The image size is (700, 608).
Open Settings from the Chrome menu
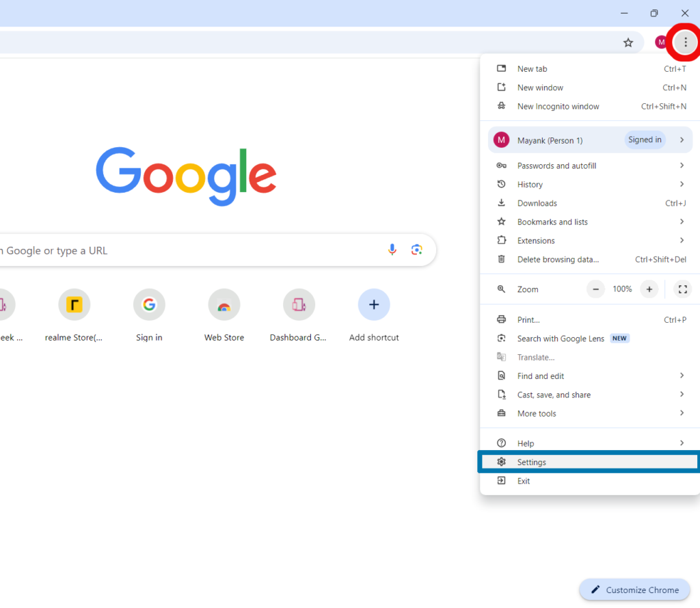[590, 462]
